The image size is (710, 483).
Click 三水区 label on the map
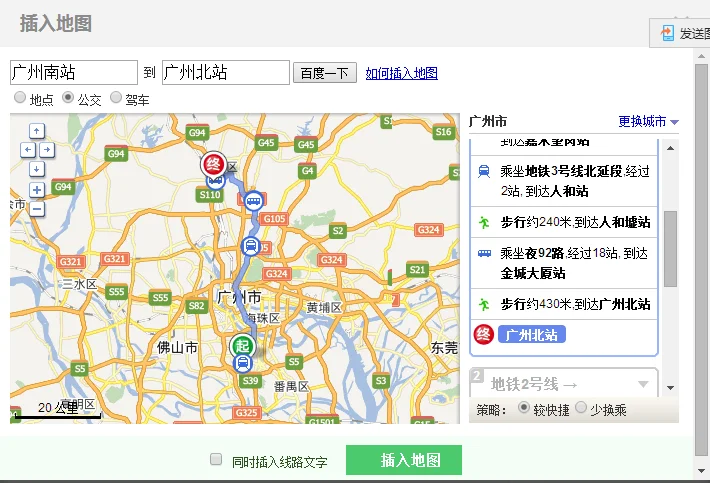(x=80, y=284)
